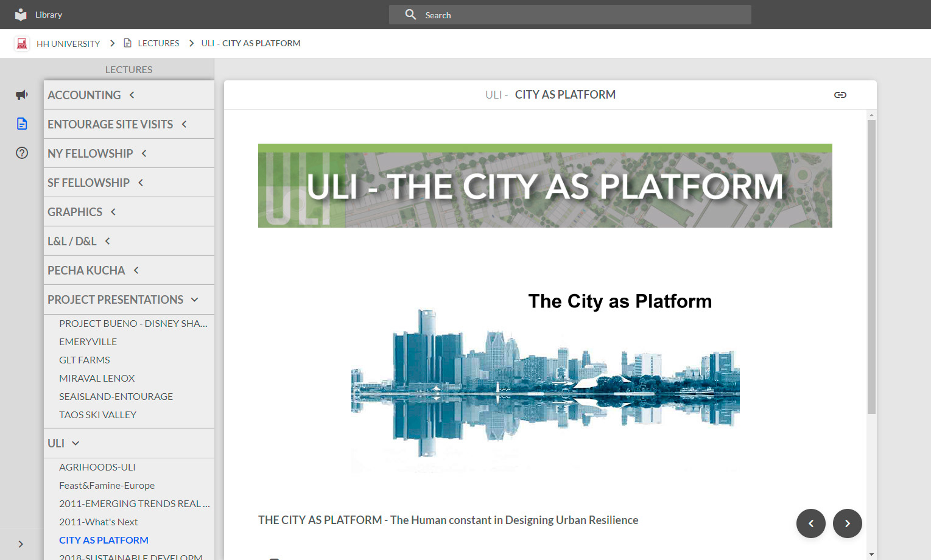Click the city skyline slide image

545,380
